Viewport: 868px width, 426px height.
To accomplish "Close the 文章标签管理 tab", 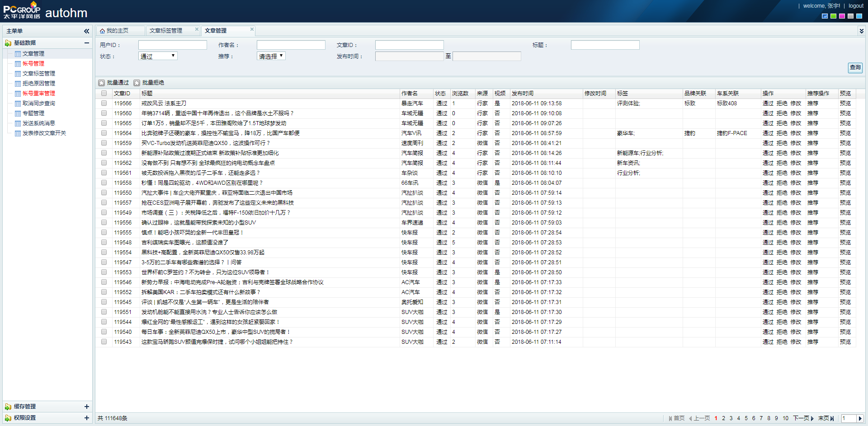I will pos(197,29).
